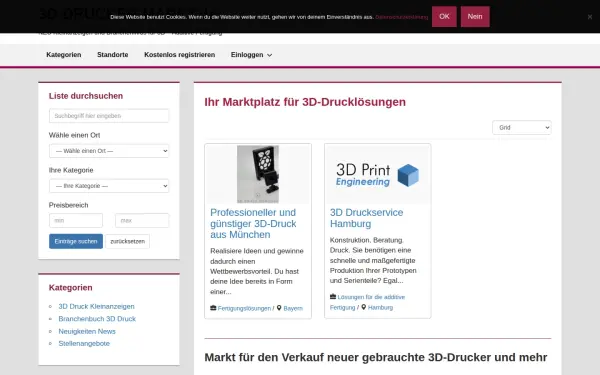This screenshot has width=600, height=375.
Task: Click the briefcase icon beside Lösungen für die additive
Action: point(333,297)
